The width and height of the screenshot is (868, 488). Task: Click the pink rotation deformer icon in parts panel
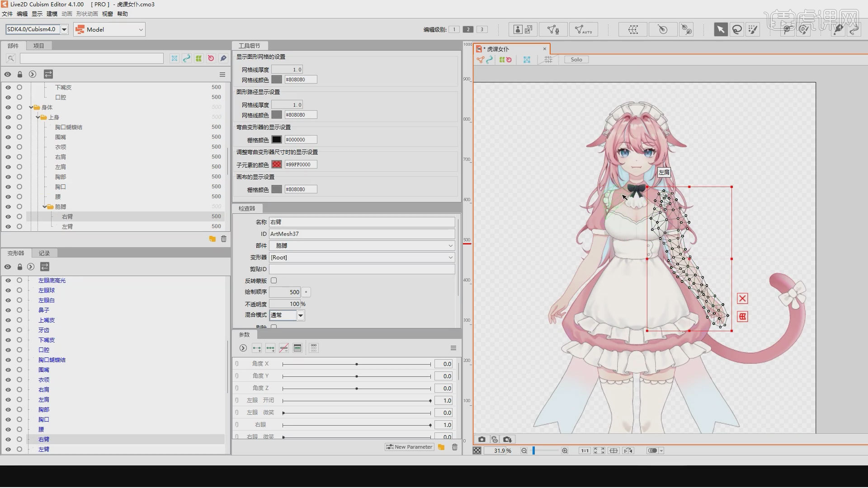coord(211,58)
